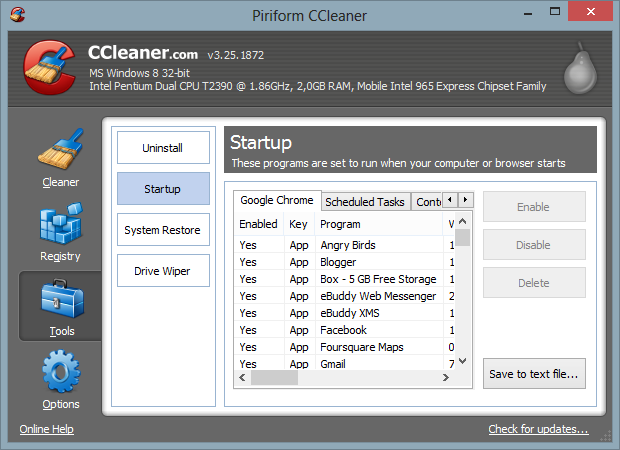Select the Foursquare Maps entry
This screenshot has width=620, height=450.
[x=344, y=347]
